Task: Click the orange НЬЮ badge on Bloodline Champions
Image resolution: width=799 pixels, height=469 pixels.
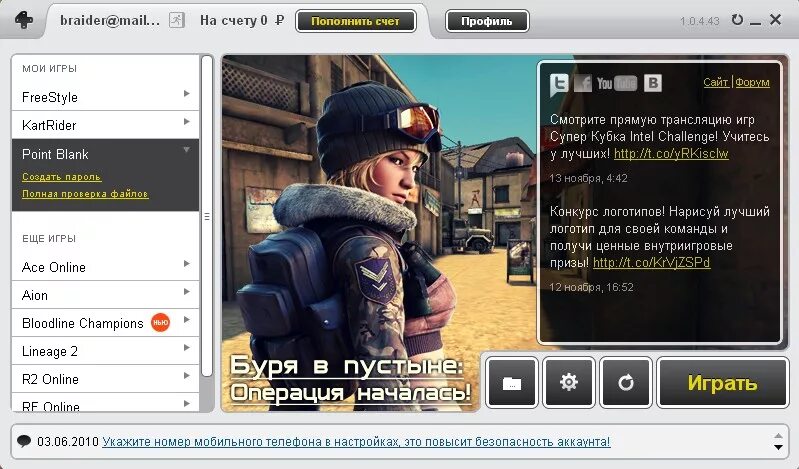Action: pyautogui.click(x=161, y=323)
